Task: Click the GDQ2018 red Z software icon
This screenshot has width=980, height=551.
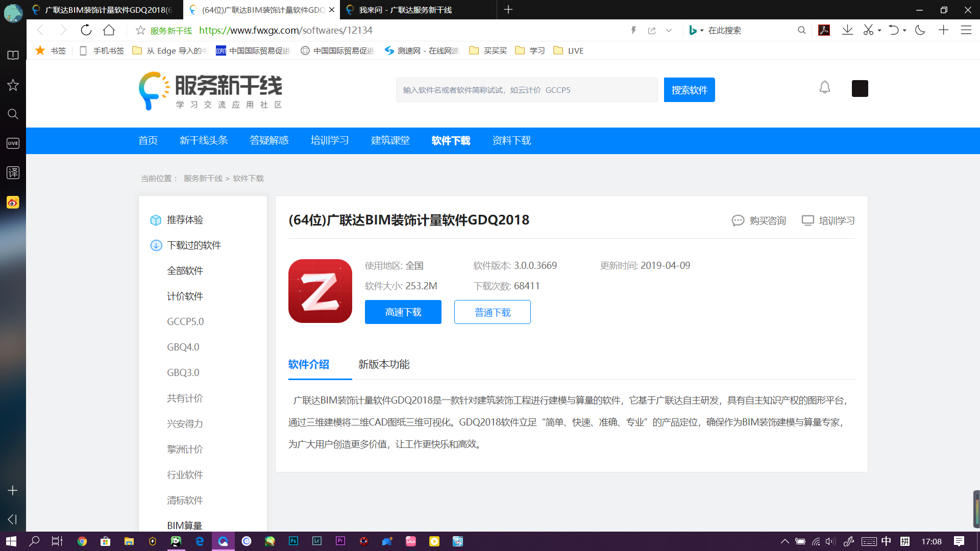Action: [320, 291]
